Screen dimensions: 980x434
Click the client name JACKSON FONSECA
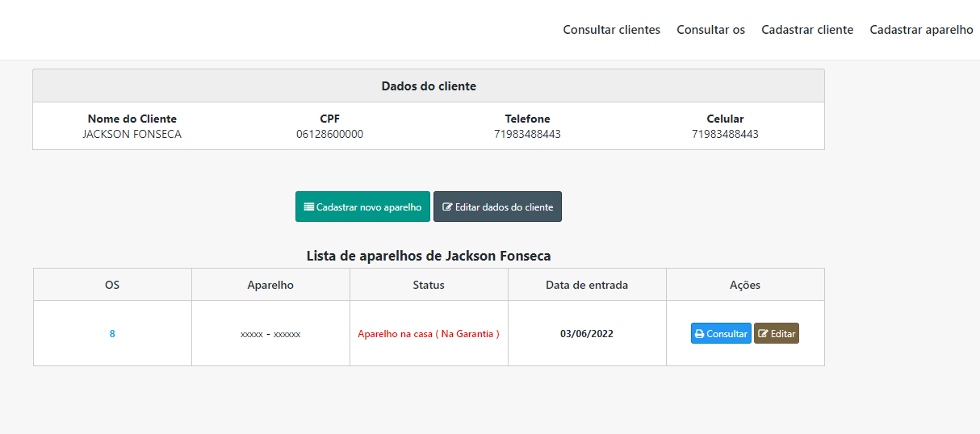click(132, 135)
